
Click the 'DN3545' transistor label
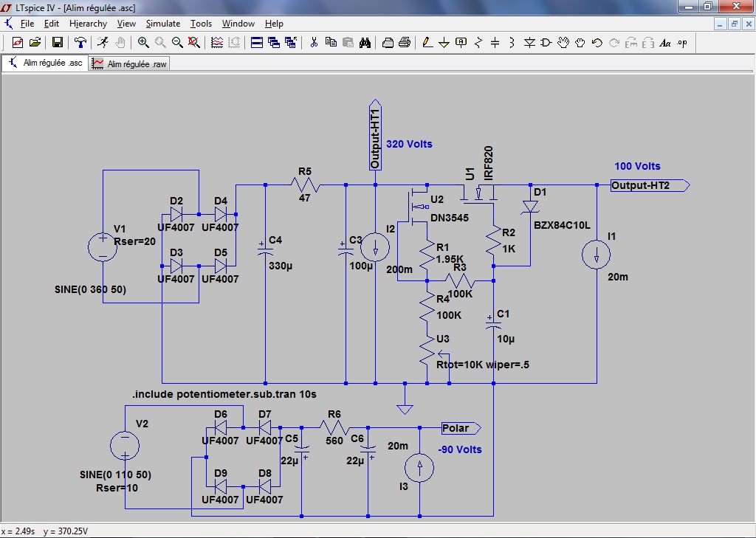450,218
